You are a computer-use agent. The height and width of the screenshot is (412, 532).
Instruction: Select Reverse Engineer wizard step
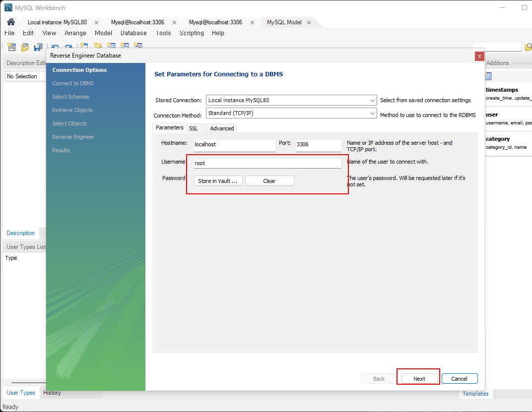click(x=73, y=137)
